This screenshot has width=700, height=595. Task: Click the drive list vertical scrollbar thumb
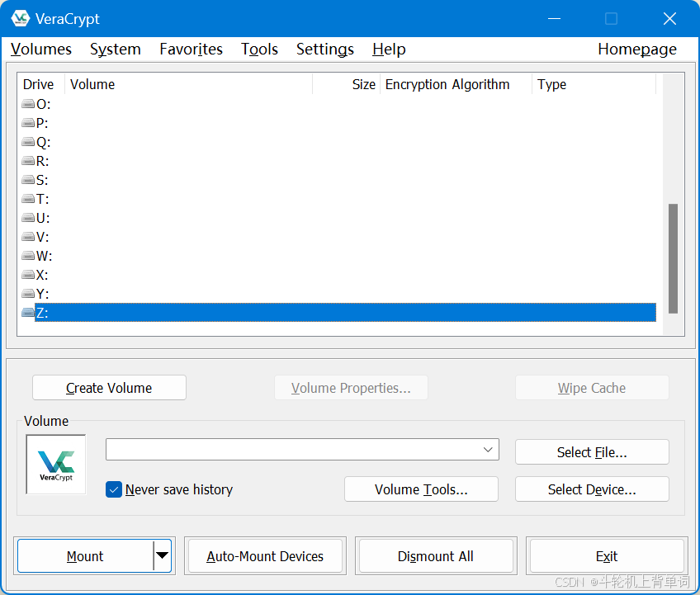point(673,258)
